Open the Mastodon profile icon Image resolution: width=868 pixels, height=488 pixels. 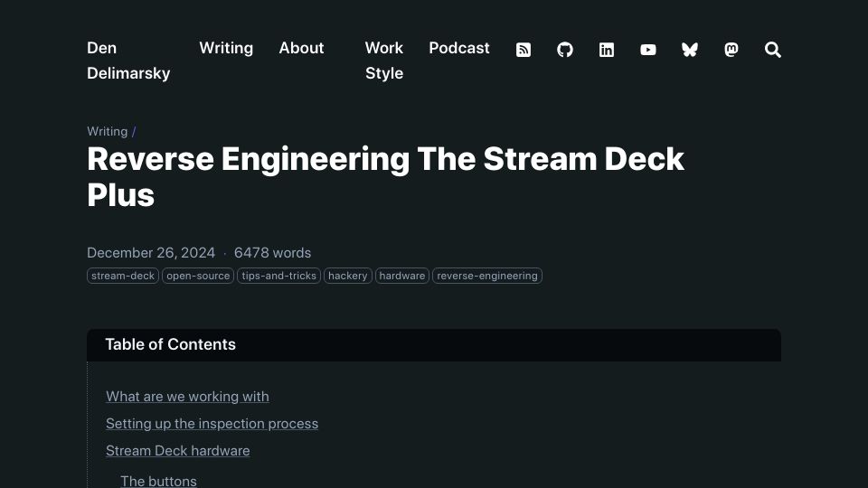731,50
